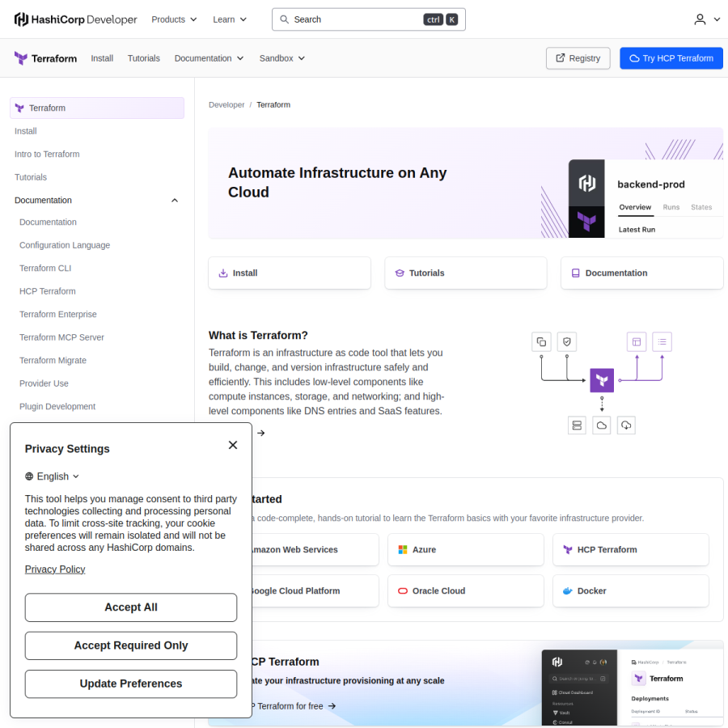Click the Azure logo icon

click(403, 550)
